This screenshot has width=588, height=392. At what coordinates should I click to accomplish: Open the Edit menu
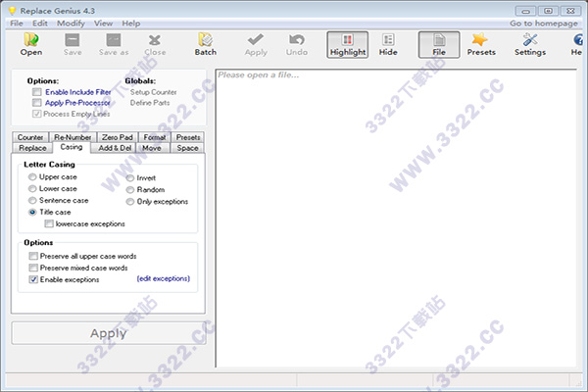[40, 24]
